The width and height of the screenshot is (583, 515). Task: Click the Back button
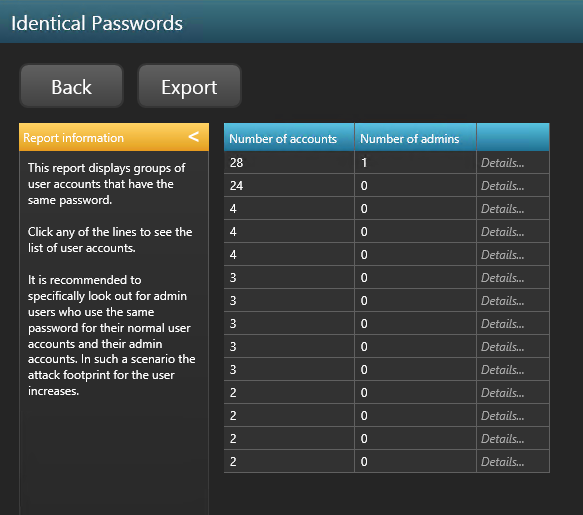[x=71, y=86]
